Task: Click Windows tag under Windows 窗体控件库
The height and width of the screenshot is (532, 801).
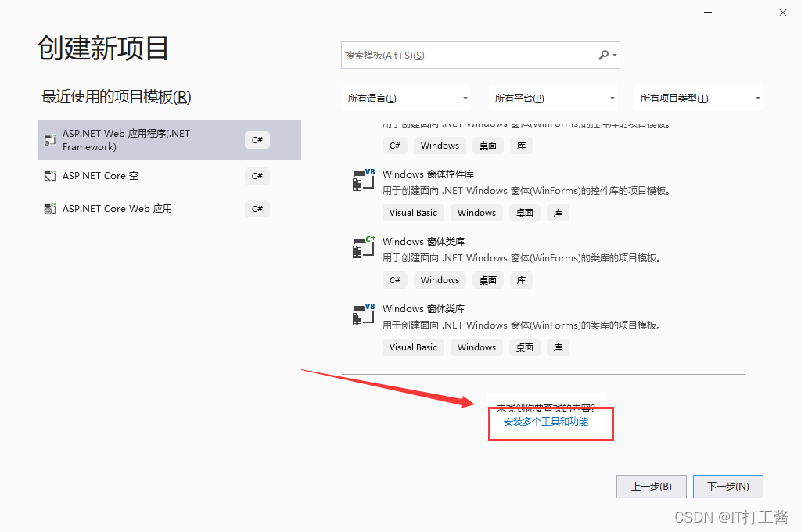Action: (x=476, y=213)
